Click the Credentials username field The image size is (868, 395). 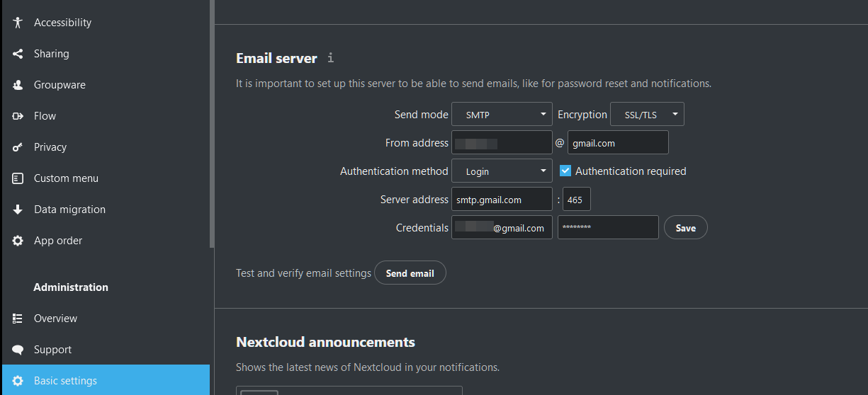[x=502, y=228]
